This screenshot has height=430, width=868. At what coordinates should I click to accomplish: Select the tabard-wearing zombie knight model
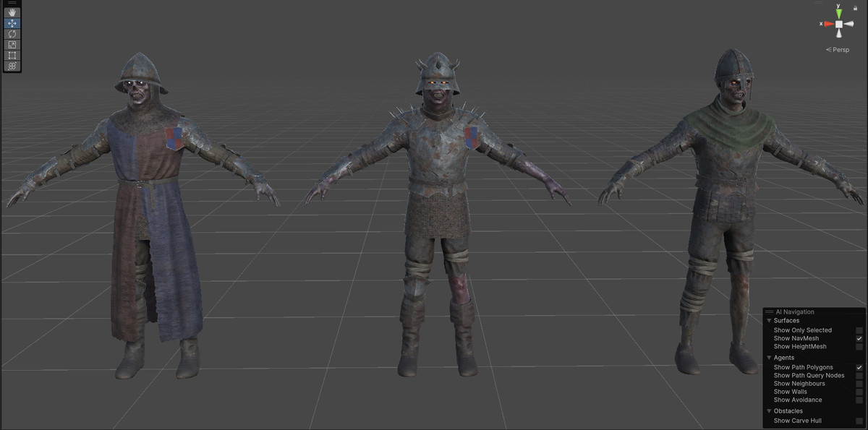(x=145, y=217)
